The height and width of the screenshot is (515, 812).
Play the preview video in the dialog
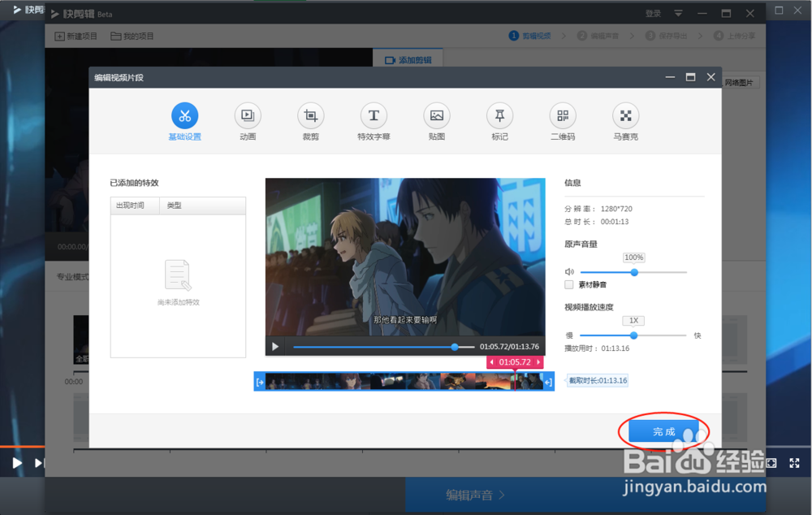tap(275, 347)
